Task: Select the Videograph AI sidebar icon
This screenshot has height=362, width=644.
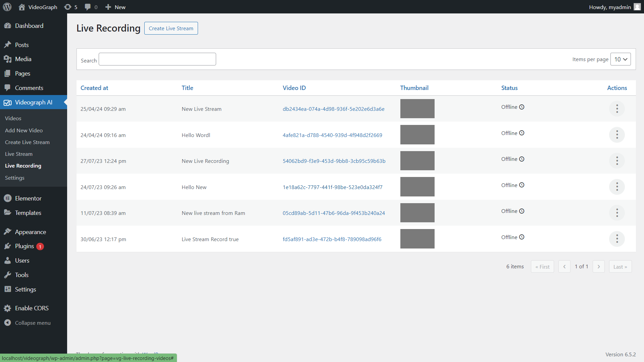Action: tap(8, 102)
